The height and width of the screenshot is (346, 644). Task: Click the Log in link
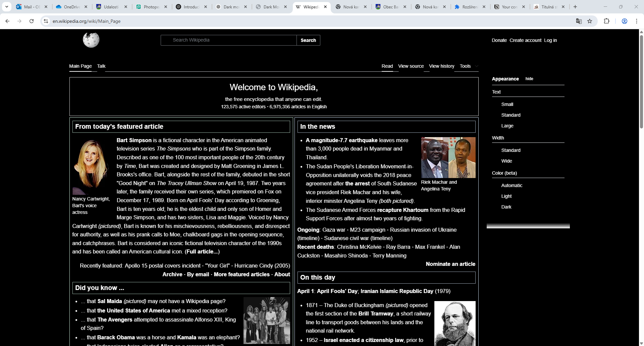(550, 40)
